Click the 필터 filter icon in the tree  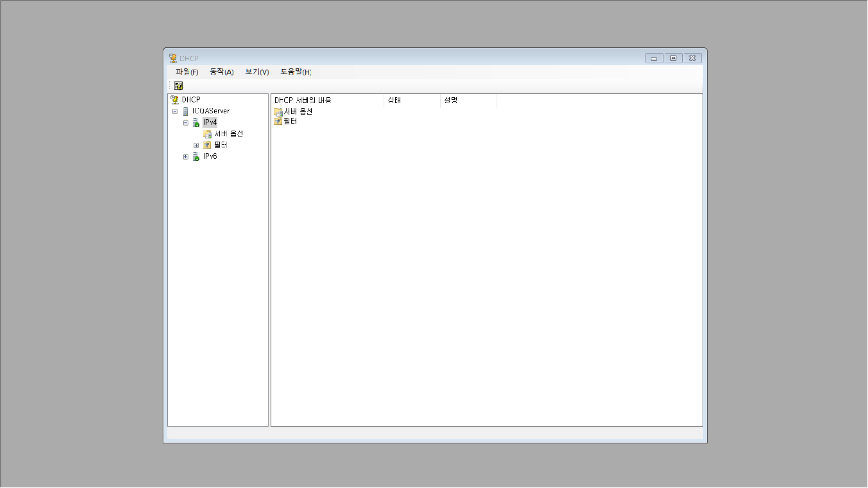[x=207, y=145]
